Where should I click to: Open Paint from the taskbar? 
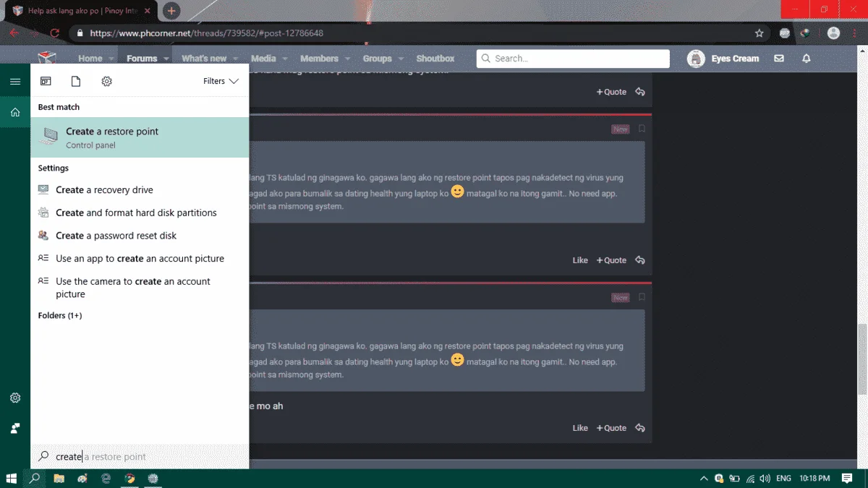pyautogui.click(x=82, y=478)
